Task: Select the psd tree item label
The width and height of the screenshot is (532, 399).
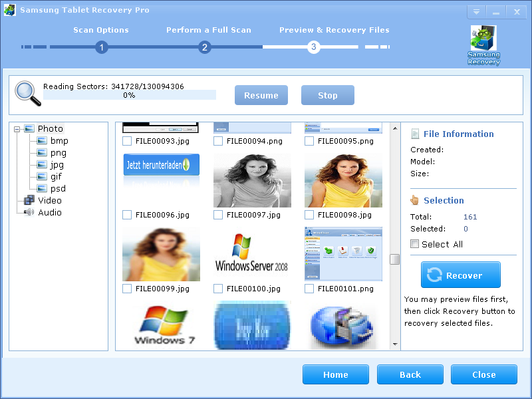Action: [x=58, y=188]
